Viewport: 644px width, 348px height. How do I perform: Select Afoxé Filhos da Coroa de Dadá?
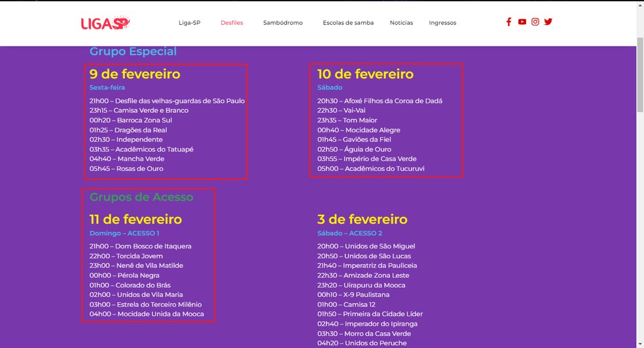coord(380,101)
